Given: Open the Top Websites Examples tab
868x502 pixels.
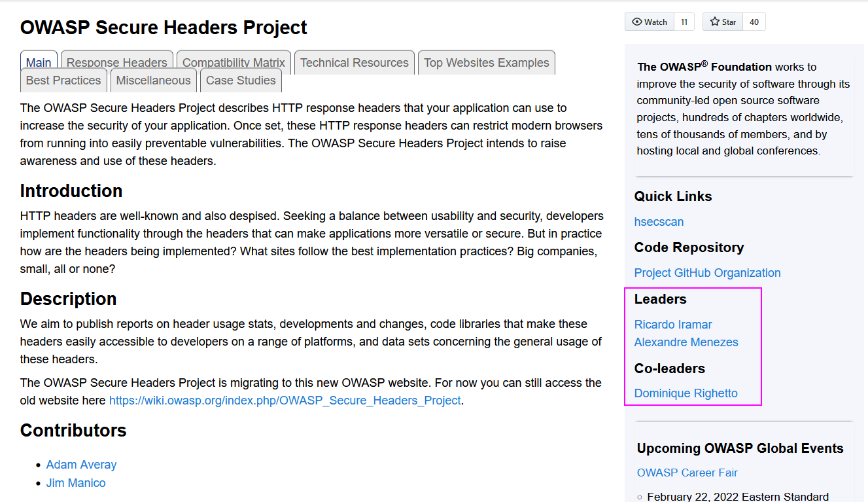Looking at the screenshot, I should 487,63.
